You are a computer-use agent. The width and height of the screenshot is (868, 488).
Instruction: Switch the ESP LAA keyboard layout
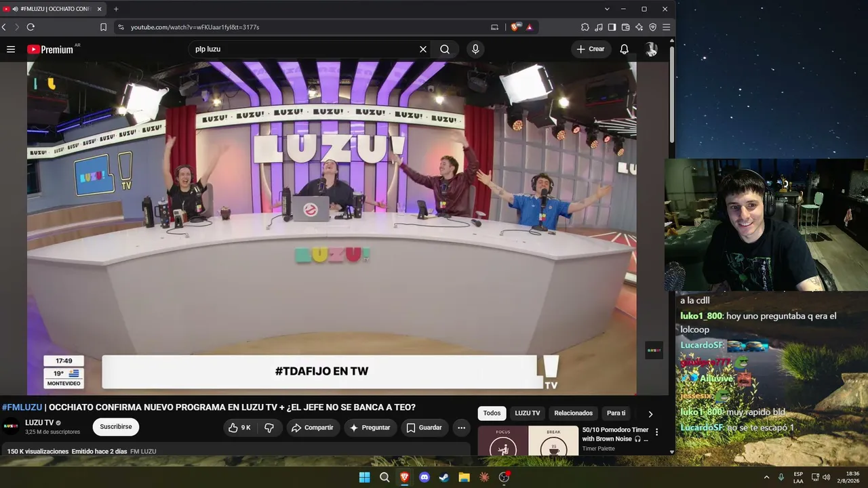(798, 477)
